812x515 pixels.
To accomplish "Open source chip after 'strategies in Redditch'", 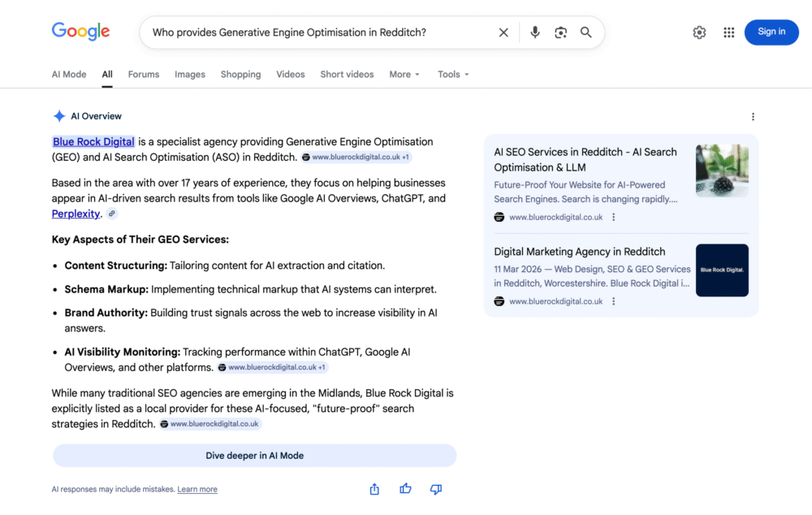I will [209, 424].
